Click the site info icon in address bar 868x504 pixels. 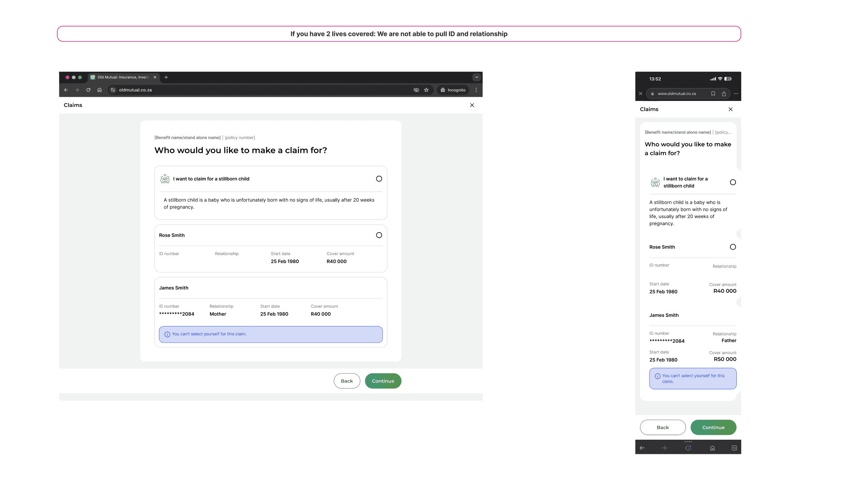(x=113, y=90)
